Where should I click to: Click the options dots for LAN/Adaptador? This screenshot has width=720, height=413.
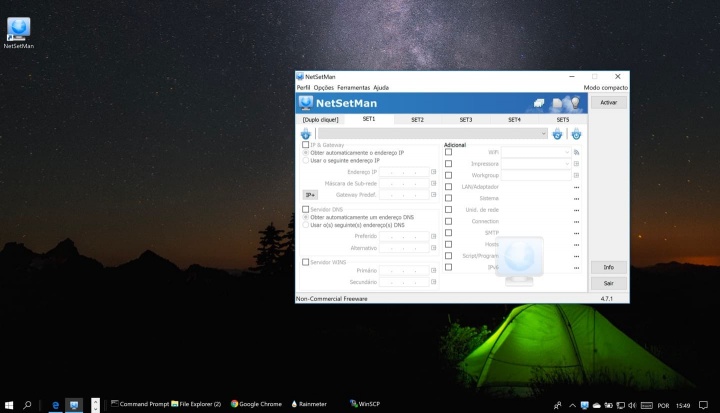(576, 186)
